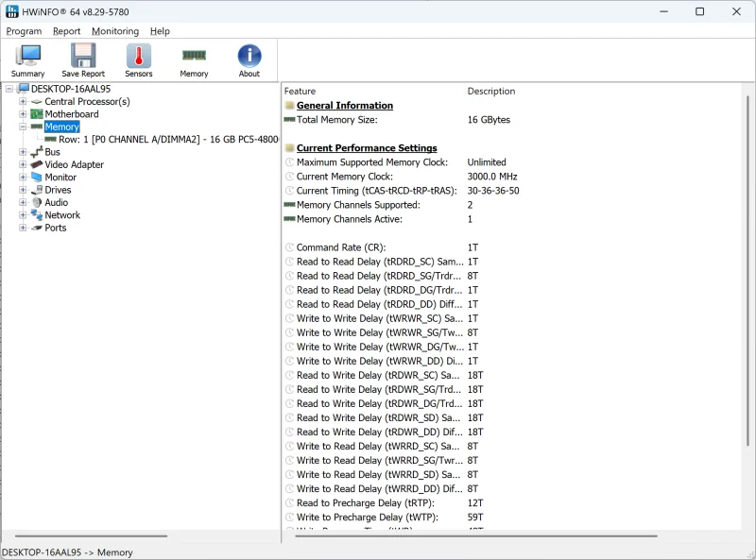Screen dimensions: 756x560
Task: Open the Program menu
Action: point(24,31)
